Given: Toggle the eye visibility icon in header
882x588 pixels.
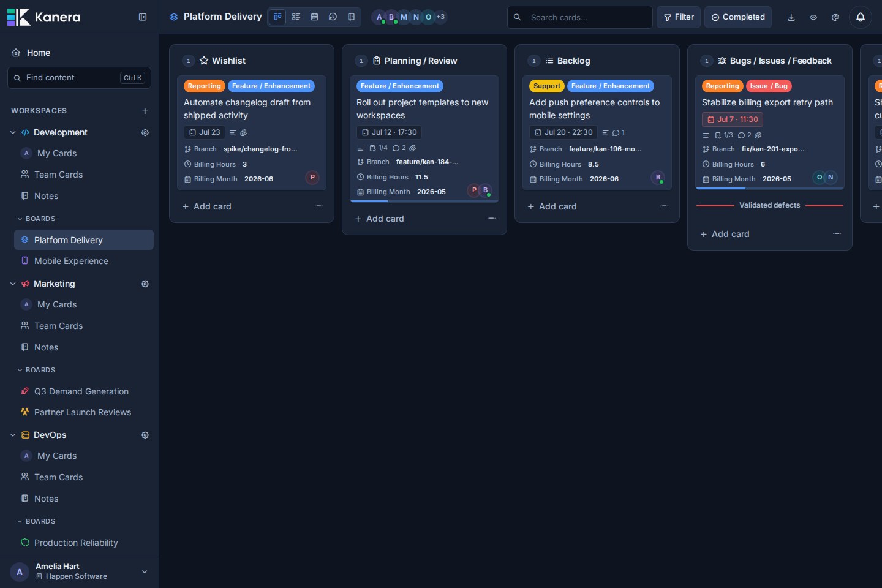Looking at the screenshot, I should 813,18.
